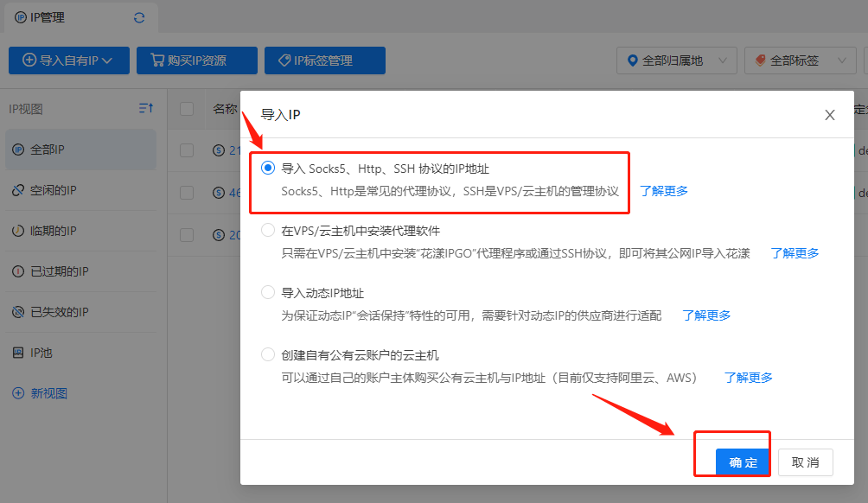Viewport: 868px width, 503px height.
Task: Open IP标签管理 from the toolbar
Action: point(324,60)
